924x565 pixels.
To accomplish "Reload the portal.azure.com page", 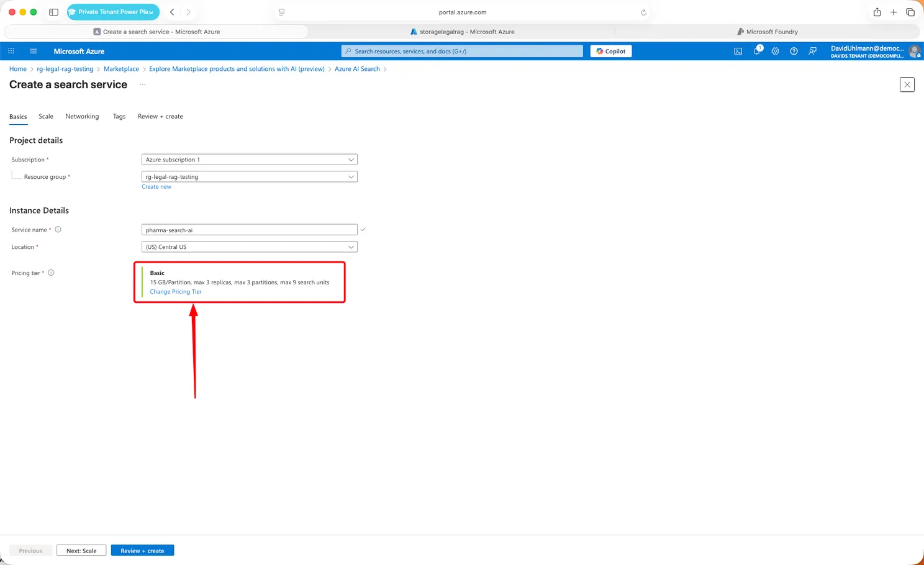I will click(643, 12).
